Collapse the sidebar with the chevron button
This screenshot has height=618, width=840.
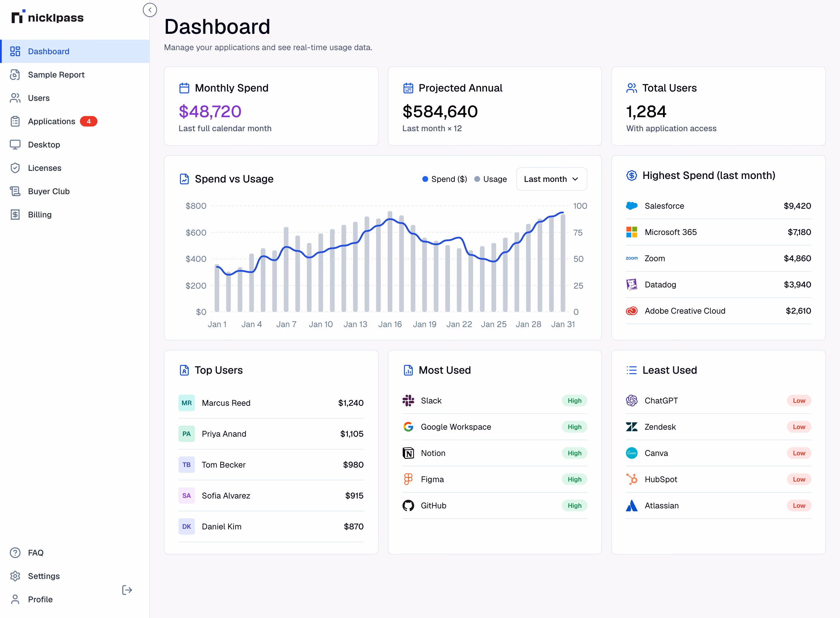point(150,10)
